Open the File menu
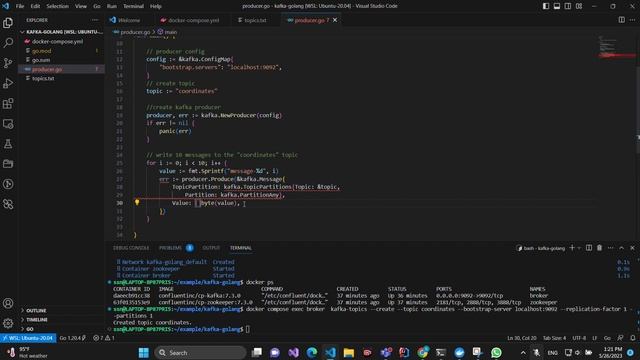640x360 pixels. click(x=20, y=6)
